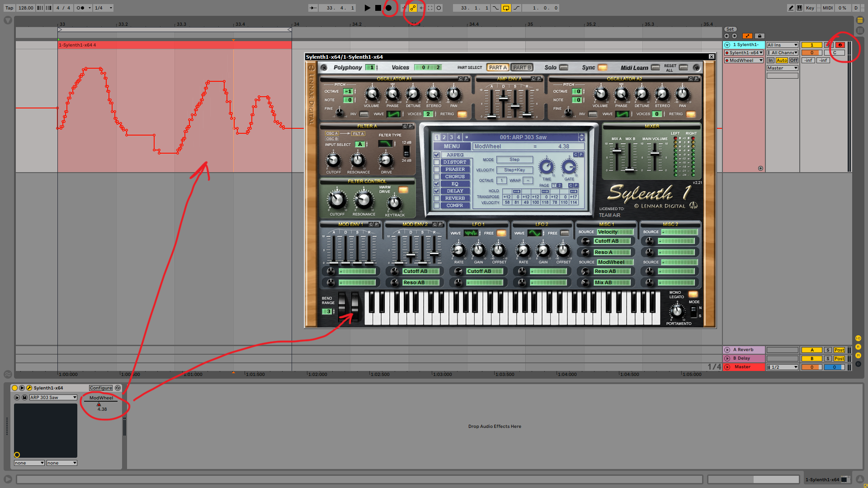Open the Master output routing dropdown

[x=783, y=68]
